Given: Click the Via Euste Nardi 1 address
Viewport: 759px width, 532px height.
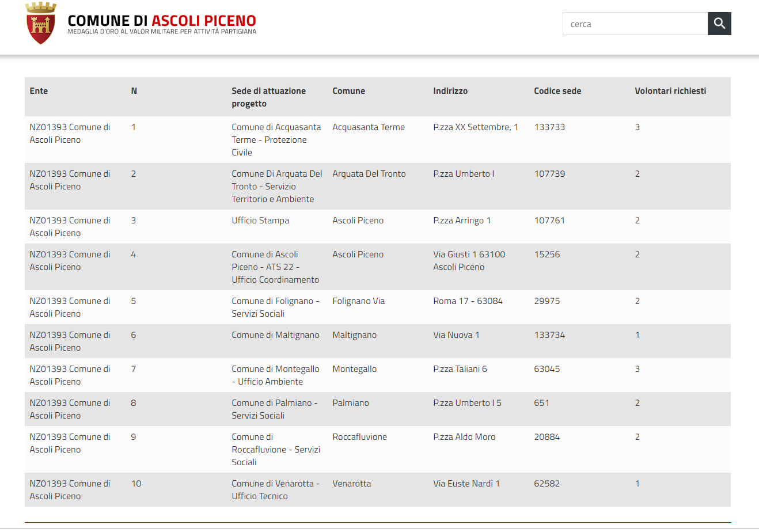Looking at the screenshot, I should pyautogui.click(x=466, y=484).
